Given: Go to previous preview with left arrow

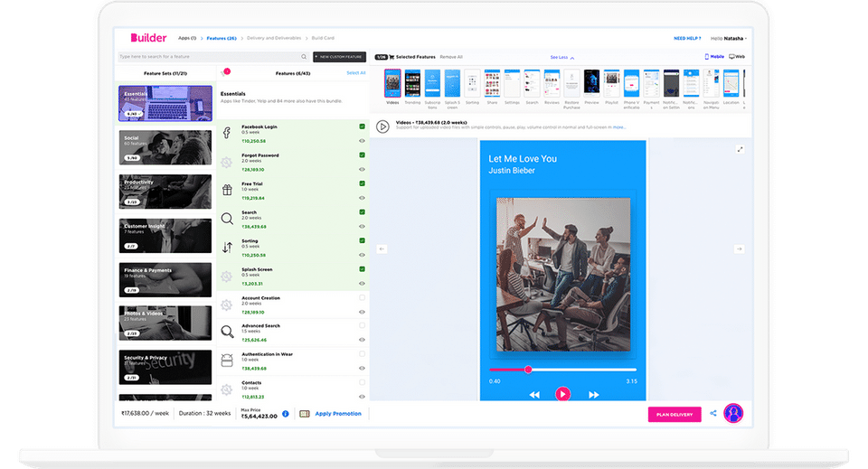Looking at the screenshot, I should (x=382, y=249).
